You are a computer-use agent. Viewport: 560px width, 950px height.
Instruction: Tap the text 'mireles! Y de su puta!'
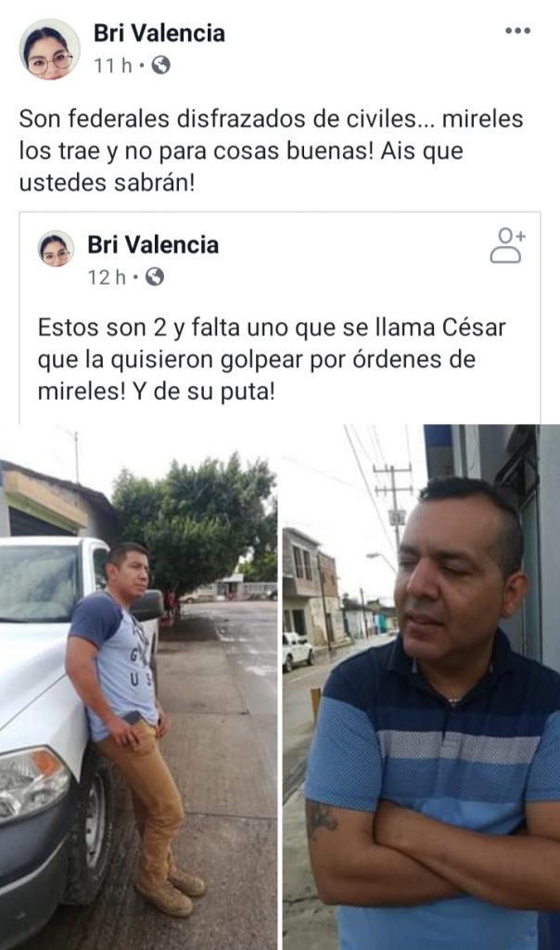pos(156,392)
